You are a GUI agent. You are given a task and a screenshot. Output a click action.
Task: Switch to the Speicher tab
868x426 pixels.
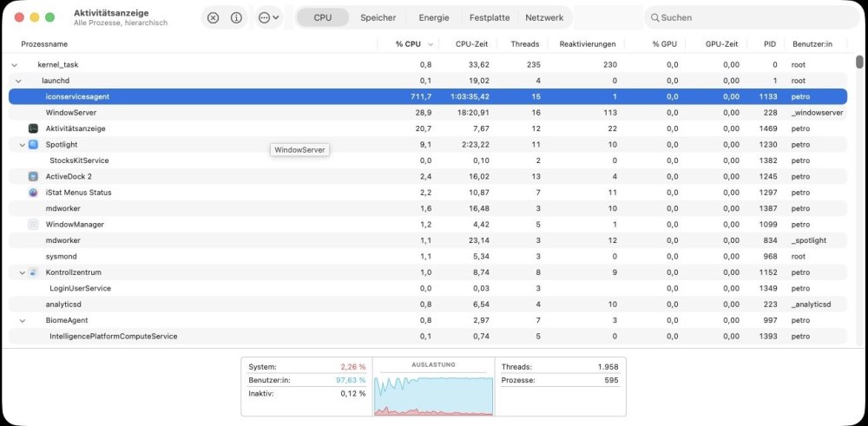click(378, 17)
